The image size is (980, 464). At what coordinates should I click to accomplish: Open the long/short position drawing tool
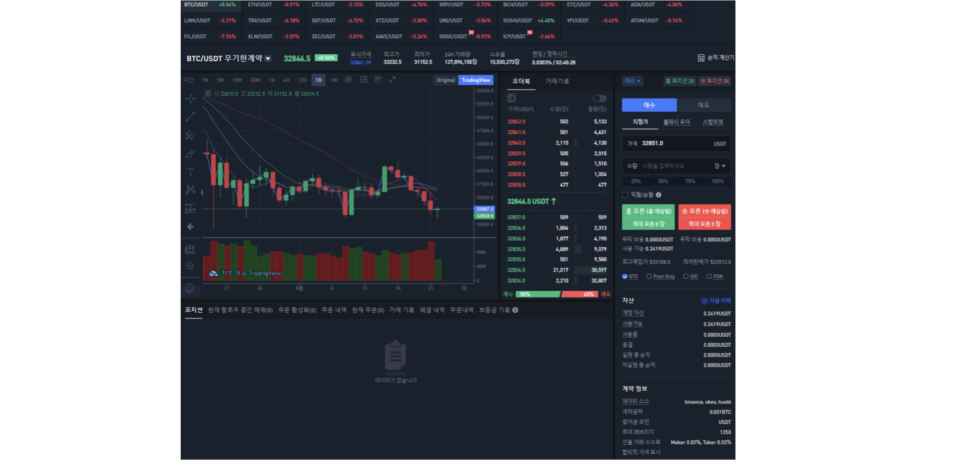point(190,209)
